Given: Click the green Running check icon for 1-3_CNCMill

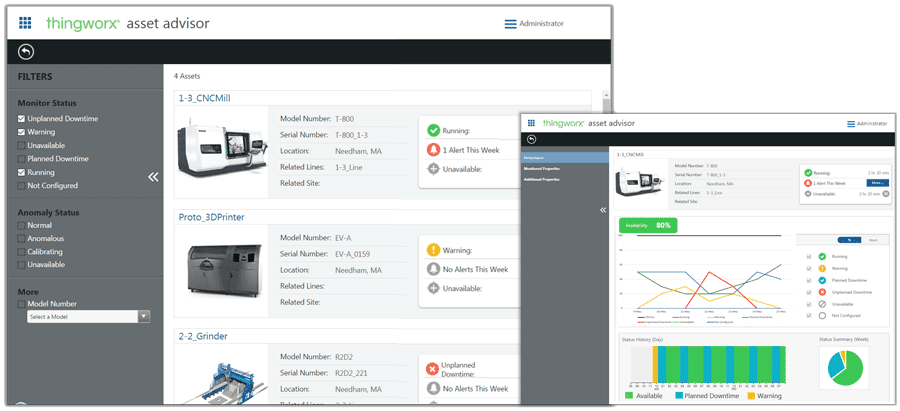Looking at the screenshot, I should (x=433, y=131).
